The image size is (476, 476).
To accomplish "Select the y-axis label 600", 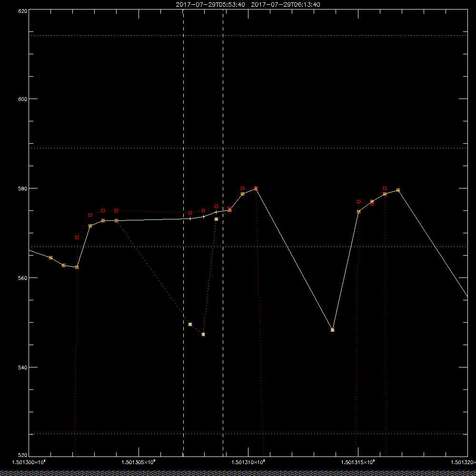I will 23,99.
